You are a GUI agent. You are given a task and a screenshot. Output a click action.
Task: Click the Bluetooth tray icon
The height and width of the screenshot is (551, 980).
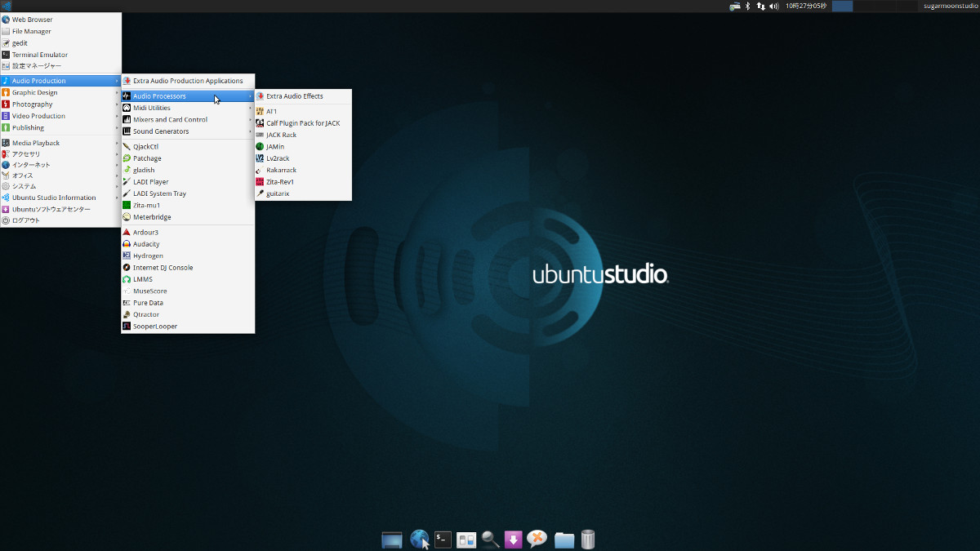748,6
